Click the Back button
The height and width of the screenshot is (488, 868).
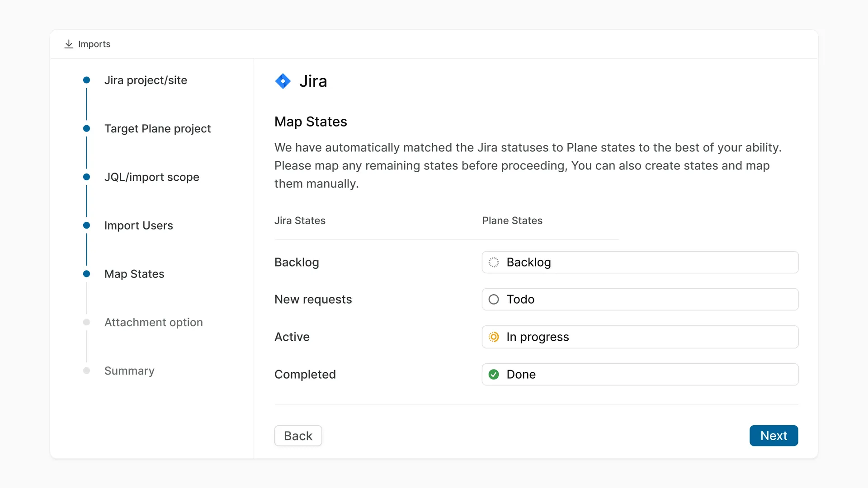click(298, 436)
